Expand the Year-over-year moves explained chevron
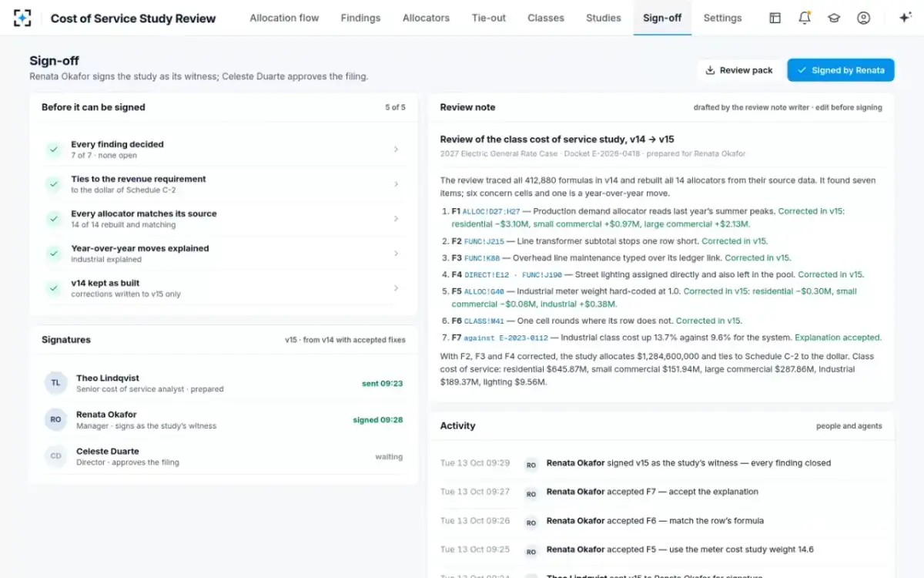This screenshot has width=924, height=578. (397, 254)
